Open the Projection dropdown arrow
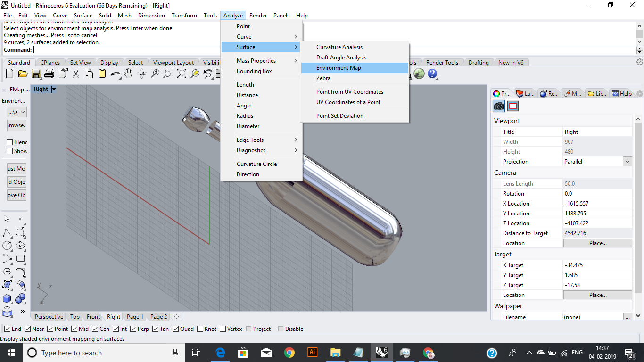Viewport: 644px width, 362px height. [x=627, y=161]
